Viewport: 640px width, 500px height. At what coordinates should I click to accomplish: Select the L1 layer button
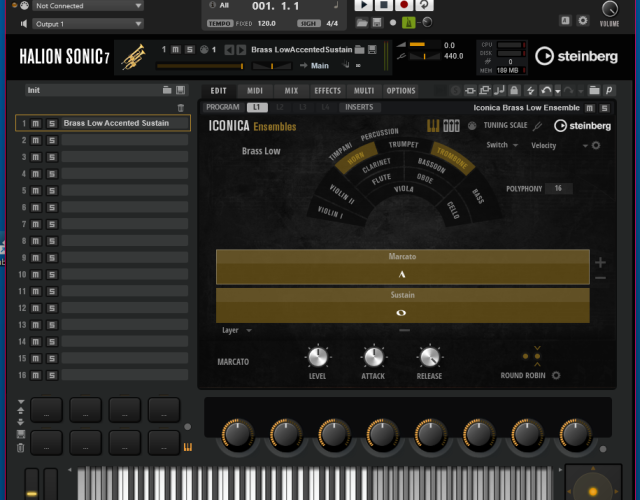coord(257,107)
